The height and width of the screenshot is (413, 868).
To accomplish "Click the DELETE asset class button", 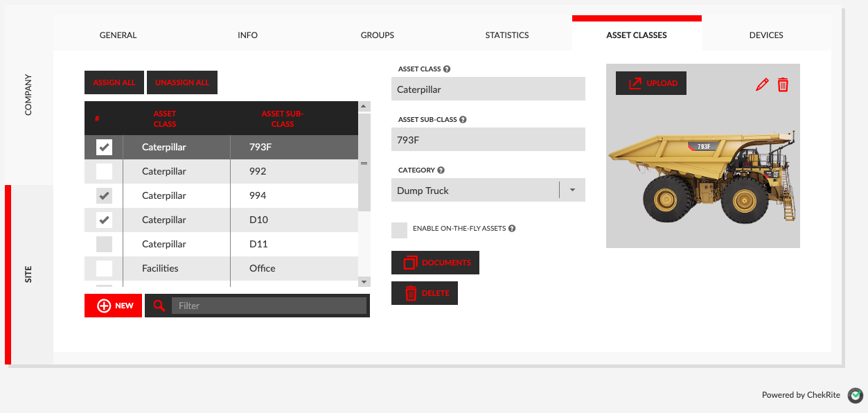I will click(x=425, y=293).
